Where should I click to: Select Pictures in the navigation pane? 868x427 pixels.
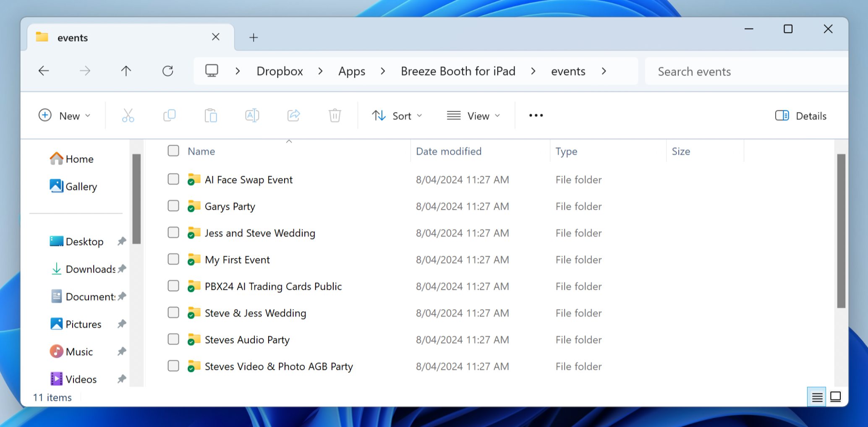click(83, 324)
